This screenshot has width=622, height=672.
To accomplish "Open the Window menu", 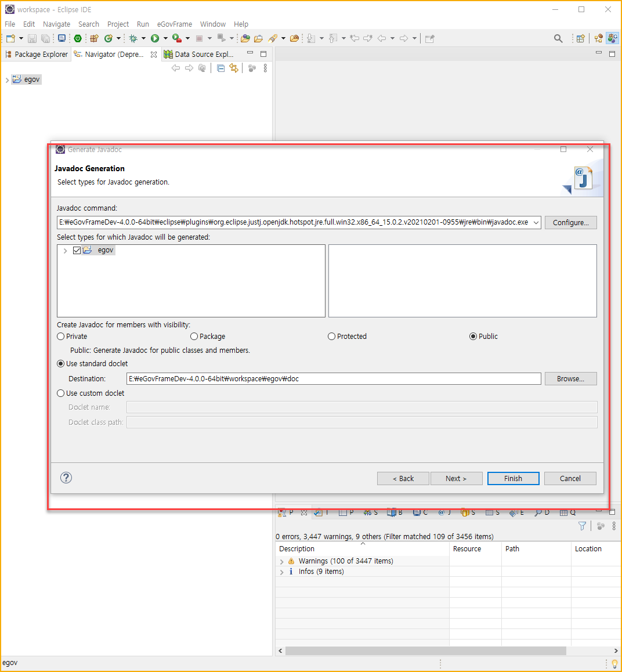I will click(x=213, y=24).
